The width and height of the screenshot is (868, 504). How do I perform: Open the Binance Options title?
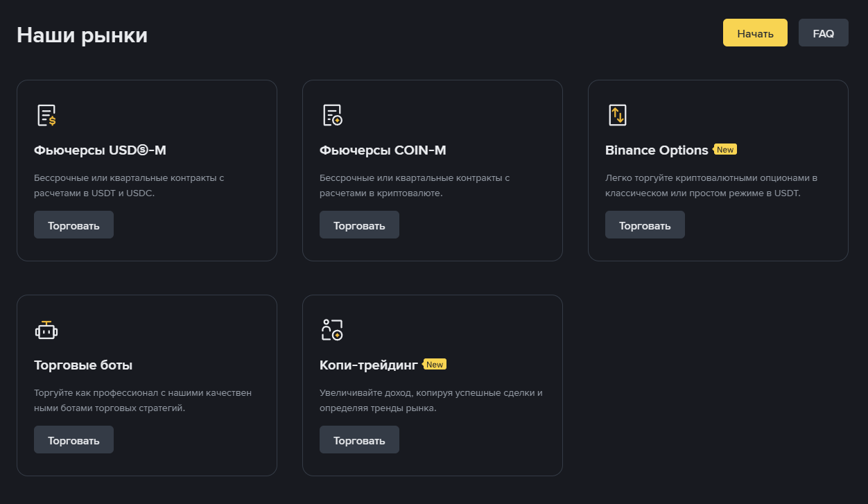click(x=657, y=150)
